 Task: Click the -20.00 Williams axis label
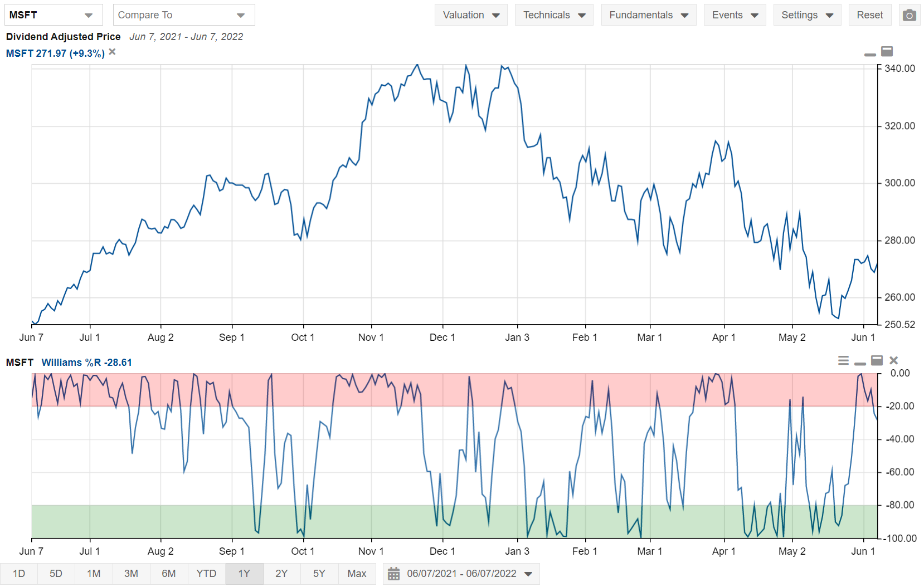pyautogui.click(x=901, y=406)
